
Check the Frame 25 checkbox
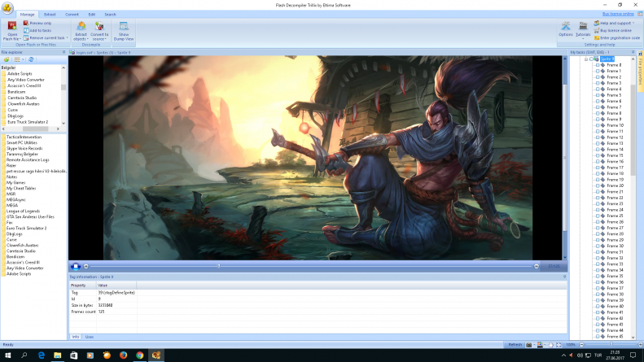pyautogui.click(x=598, y=216)
